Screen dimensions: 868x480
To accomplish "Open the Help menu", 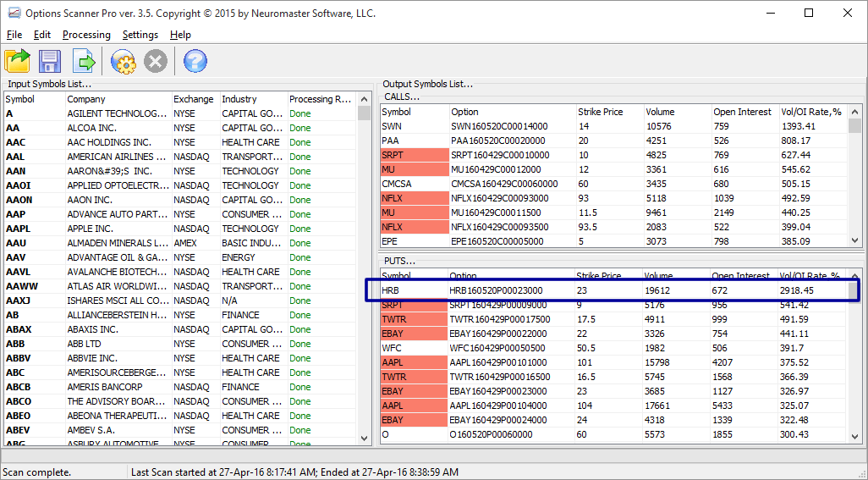I will 180,35.
